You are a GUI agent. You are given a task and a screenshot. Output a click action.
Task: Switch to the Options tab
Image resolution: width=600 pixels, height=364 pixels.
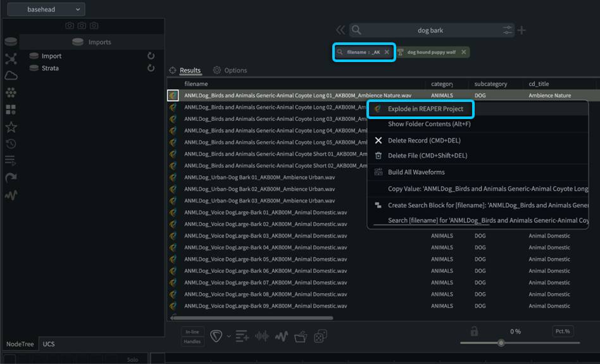(230, 70)
